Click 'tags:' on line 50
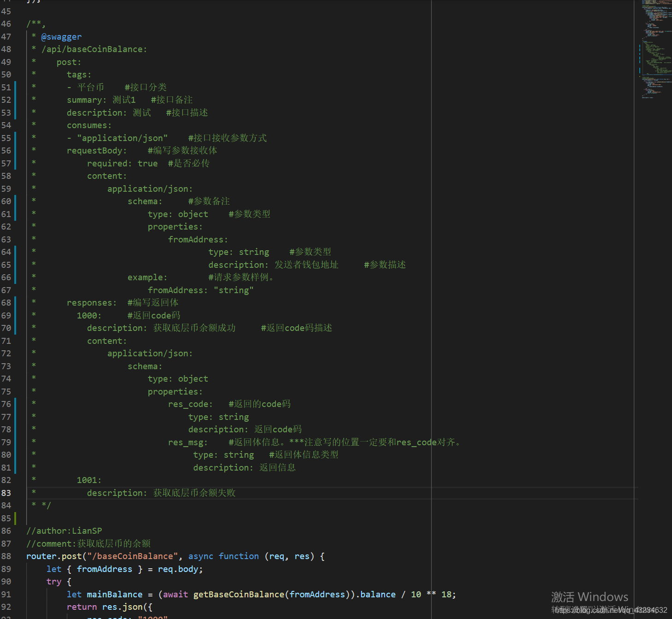This screenshot has height=619, width=672. coord(79,75)
